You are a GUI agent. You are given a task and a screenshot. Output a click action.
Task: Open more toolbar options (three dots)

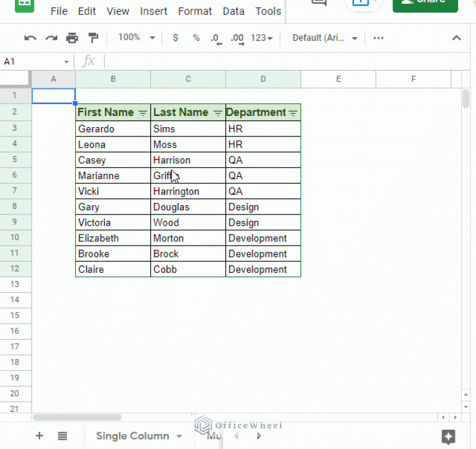[x=378, y=38]
